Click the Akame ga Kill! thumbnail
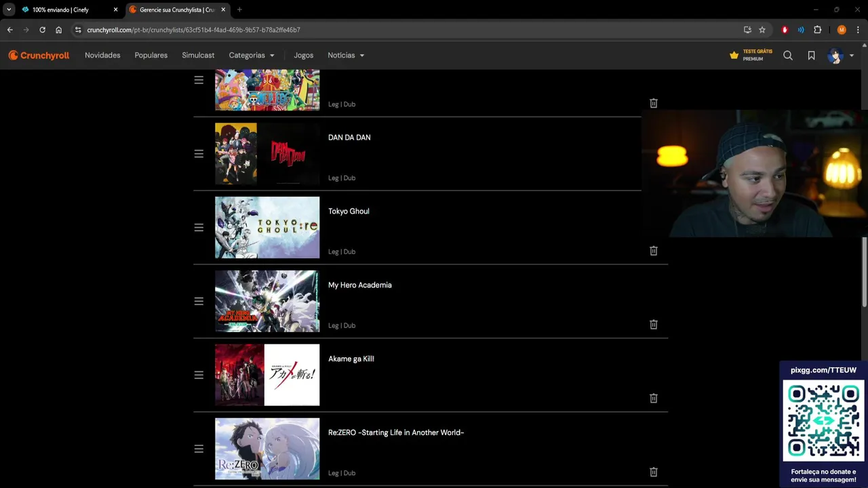Screen dimensions: 868x488 267,375
